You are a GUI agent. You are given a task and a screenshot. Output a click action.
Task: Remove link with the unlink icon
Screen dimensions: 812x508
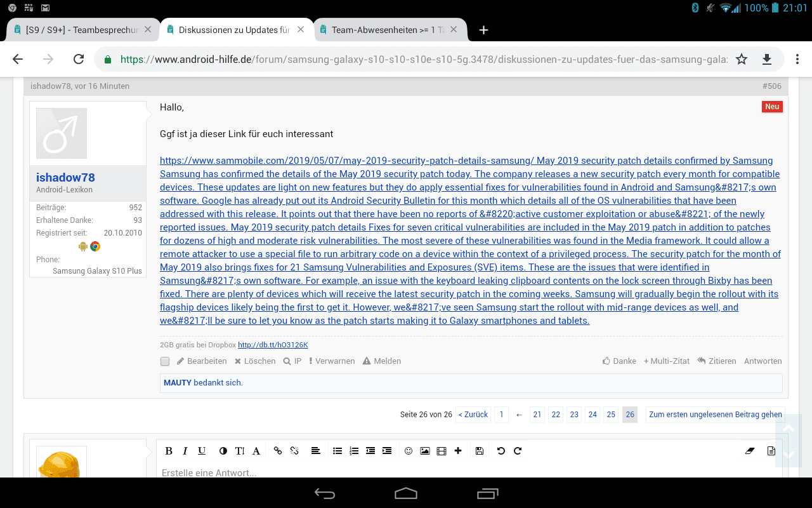click(x=294, y=451)
